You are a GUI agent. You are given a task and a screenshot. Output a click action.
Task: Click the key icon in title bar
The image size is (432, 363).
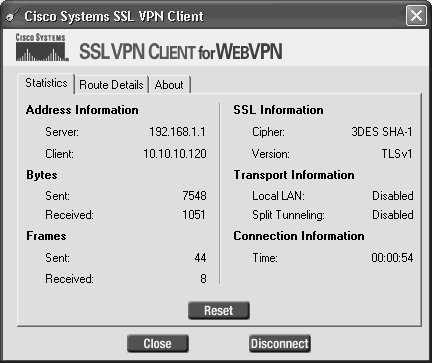(12, 15)
